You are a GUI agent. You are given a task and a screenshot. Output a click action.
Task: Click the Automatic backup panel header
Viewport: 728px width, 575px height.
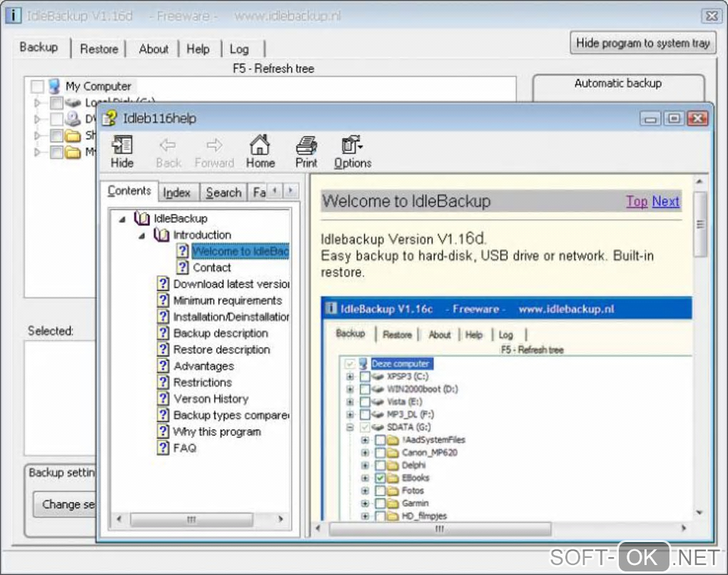point(618,83)
